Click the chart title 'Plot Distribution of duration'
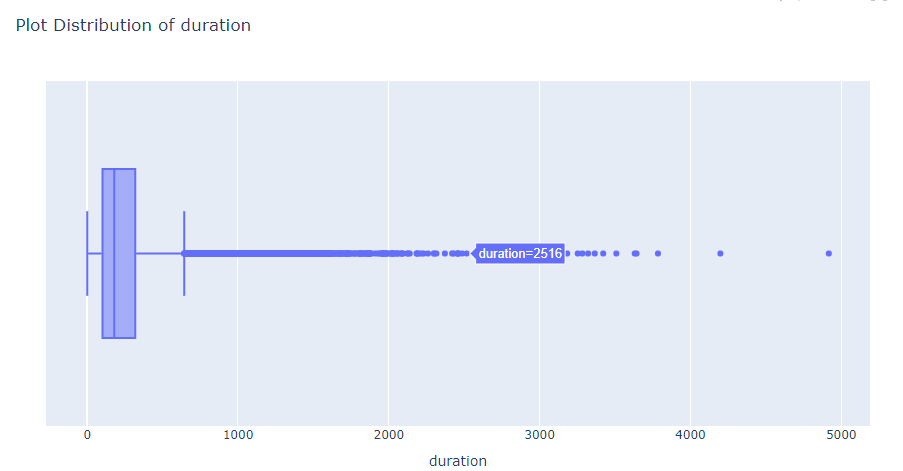Viewport: 903px width, 471px height. (133, 25)
